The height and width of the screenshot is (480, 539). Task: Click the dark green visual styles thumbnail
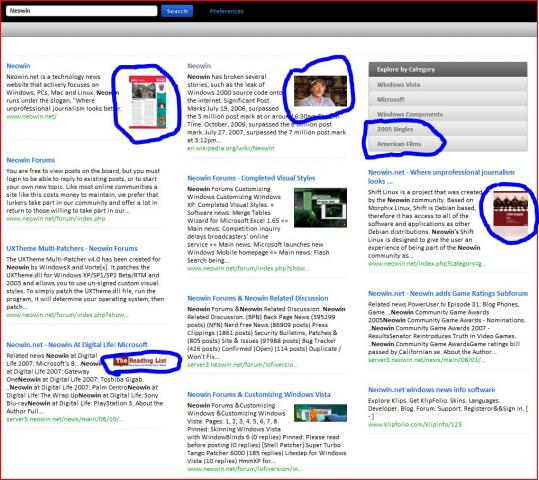click(320, 208)
